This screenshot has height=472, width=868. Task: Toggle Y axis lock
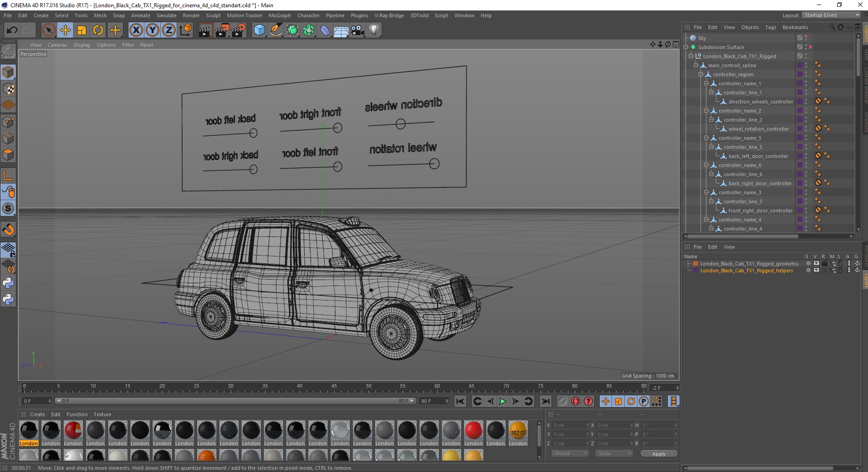[153, 30]
